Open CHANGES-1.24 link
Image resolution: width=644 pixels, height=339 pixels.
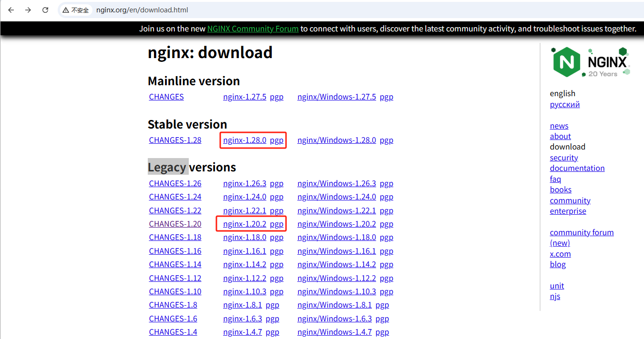[x=175, y=197]
